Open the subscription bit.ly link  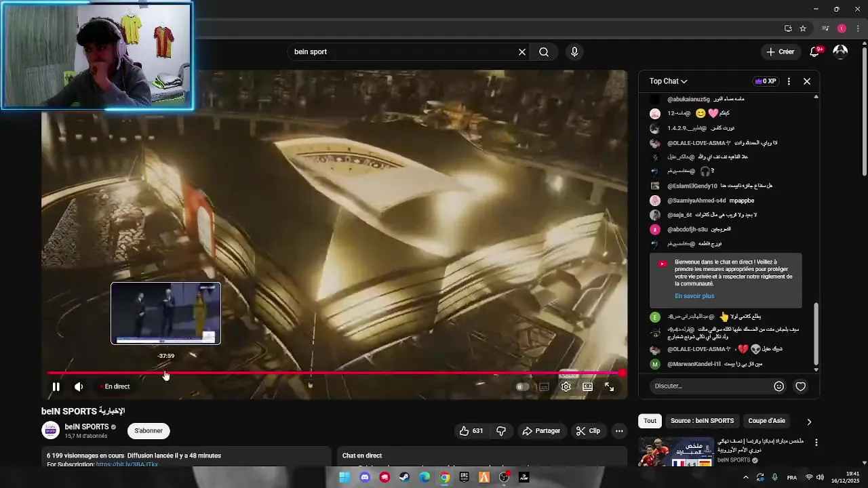[127, 464]
